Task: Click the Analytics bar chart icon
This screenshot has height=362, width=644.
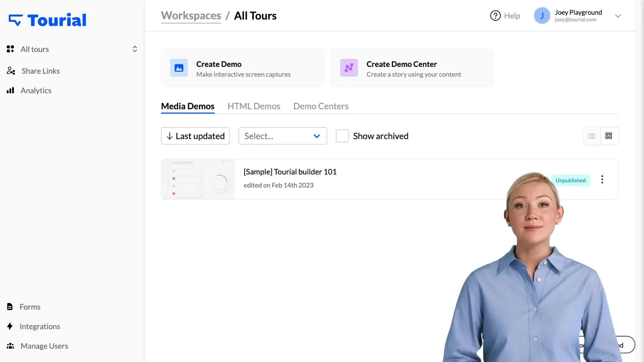Action: coord(10,90)
